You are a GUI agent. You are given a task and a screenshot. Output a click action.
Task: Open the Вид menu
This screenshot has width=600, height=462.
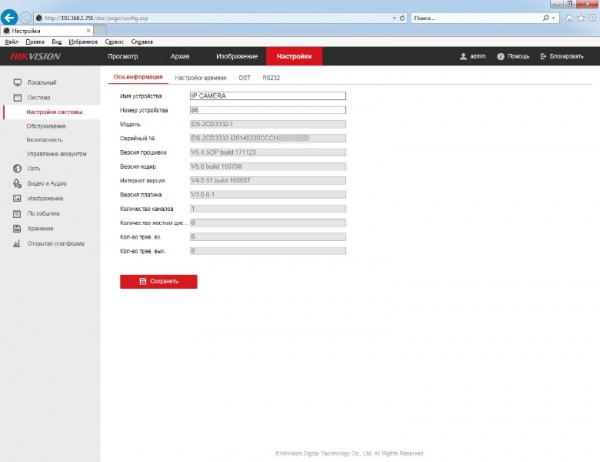pos(57,42)
